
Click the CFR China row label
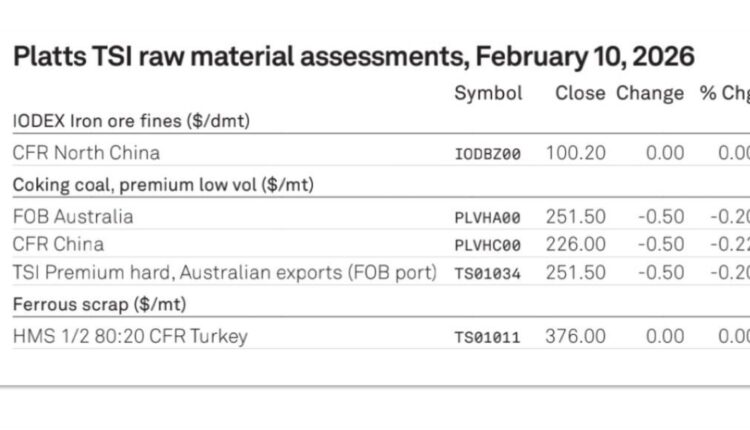[58, 244]
